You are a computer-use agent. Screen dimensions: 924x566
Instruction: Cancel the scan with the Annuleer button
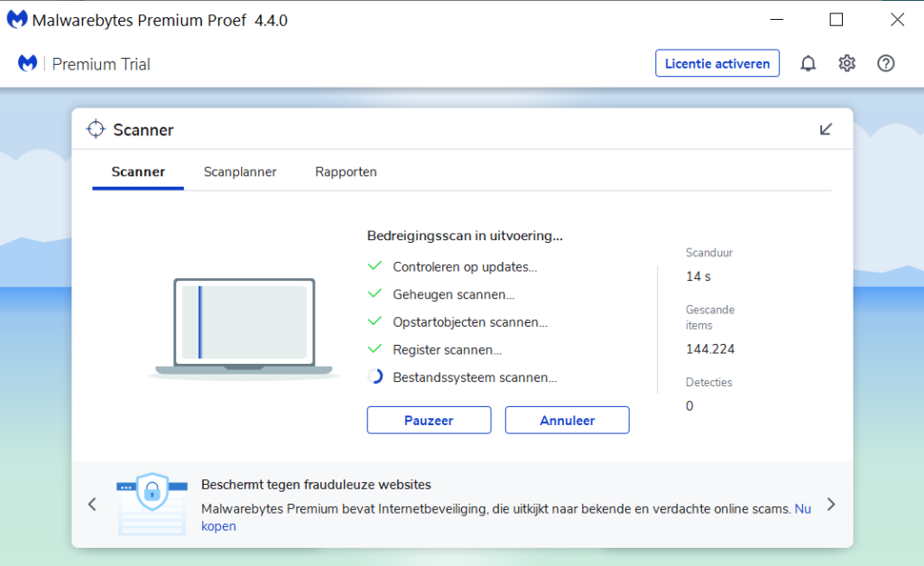click(x=567, y=420)
